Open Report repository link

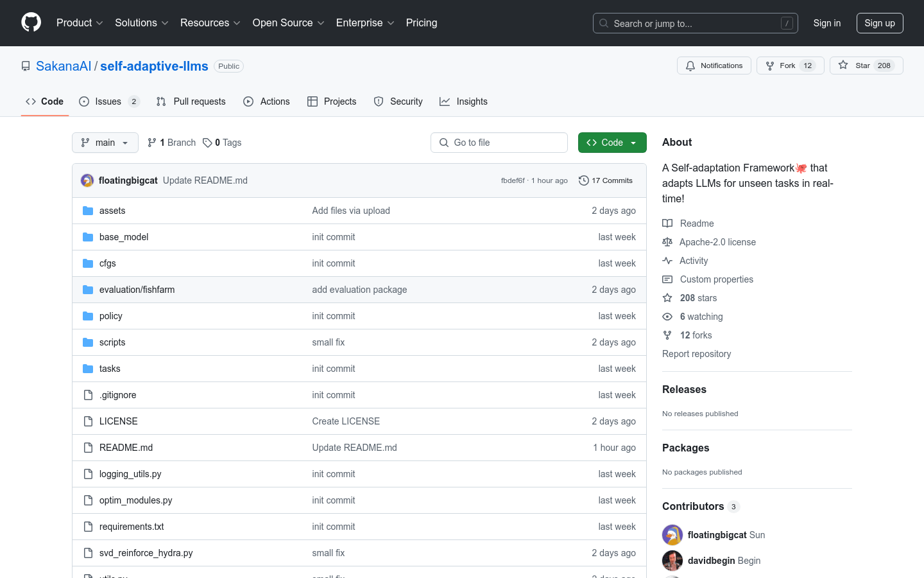(x=696, y=354)
